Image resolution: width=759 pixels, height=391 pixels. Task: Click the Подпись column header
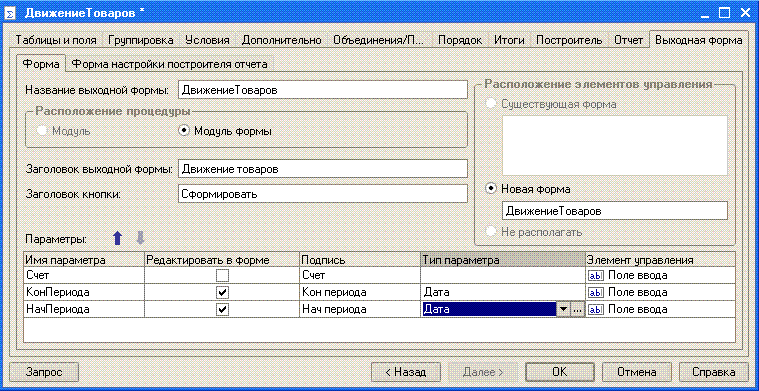(360, 259)
